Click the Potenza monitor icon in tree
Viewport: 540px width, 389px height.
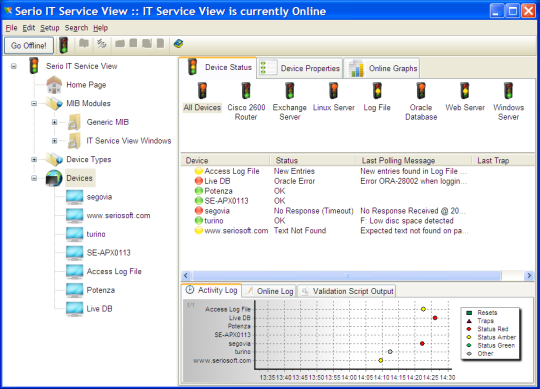pyautogui.click(x=74, y=290)
